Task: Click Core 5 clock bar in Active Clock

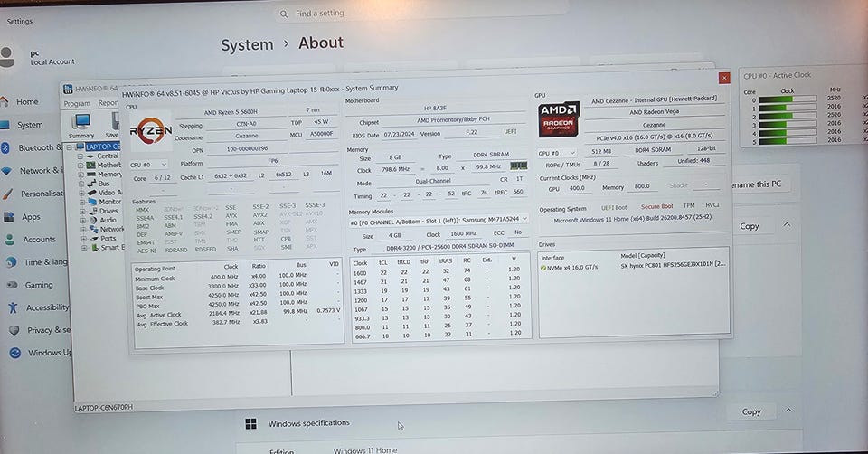Action: 788,141
